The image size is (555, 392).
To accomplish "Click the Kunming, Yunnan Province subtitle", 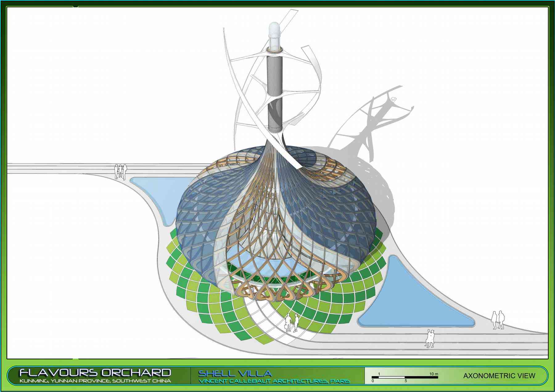I will (x=95, y=381).
